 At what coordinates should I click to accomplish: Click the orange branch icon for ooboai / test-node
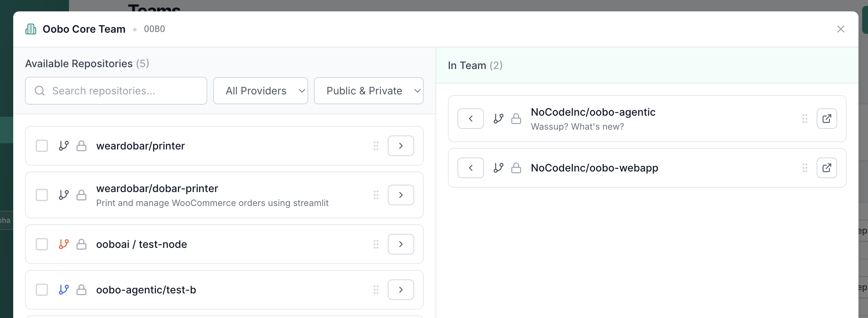coord(64,244)
